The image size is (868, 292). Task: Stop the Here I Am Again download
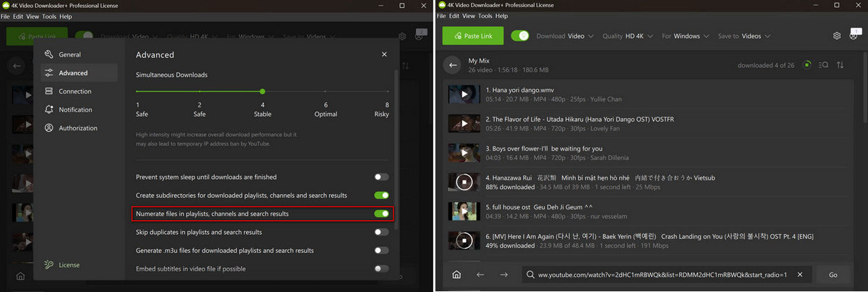tap(464, 240)
